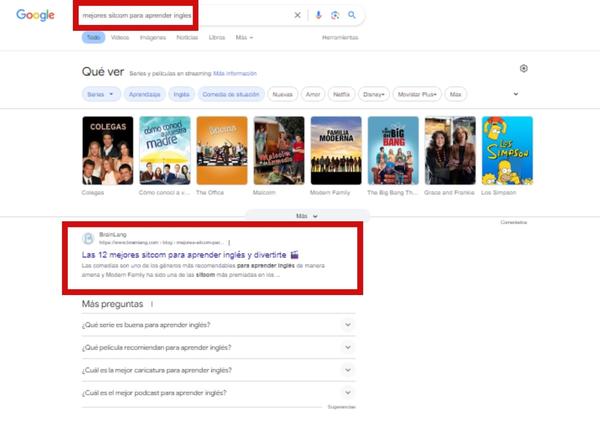
Task: Open Google Lens image search
Action: [335, 16]
